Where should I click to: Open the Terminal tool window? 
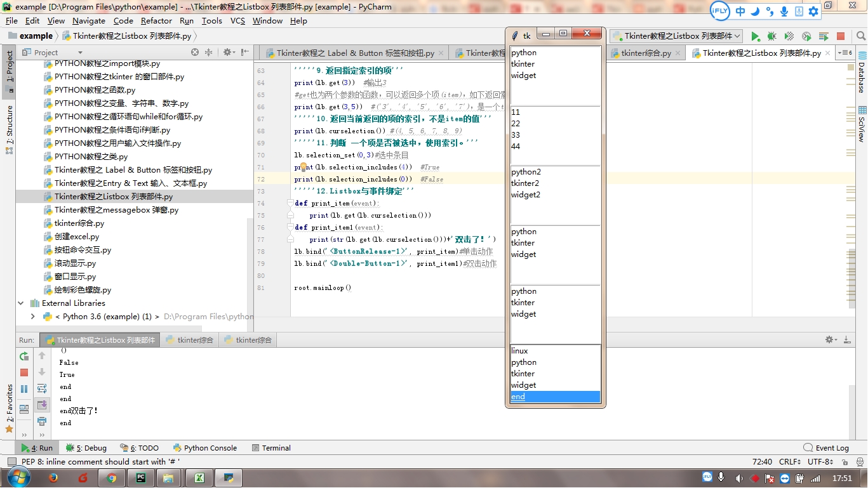[271, 448]
